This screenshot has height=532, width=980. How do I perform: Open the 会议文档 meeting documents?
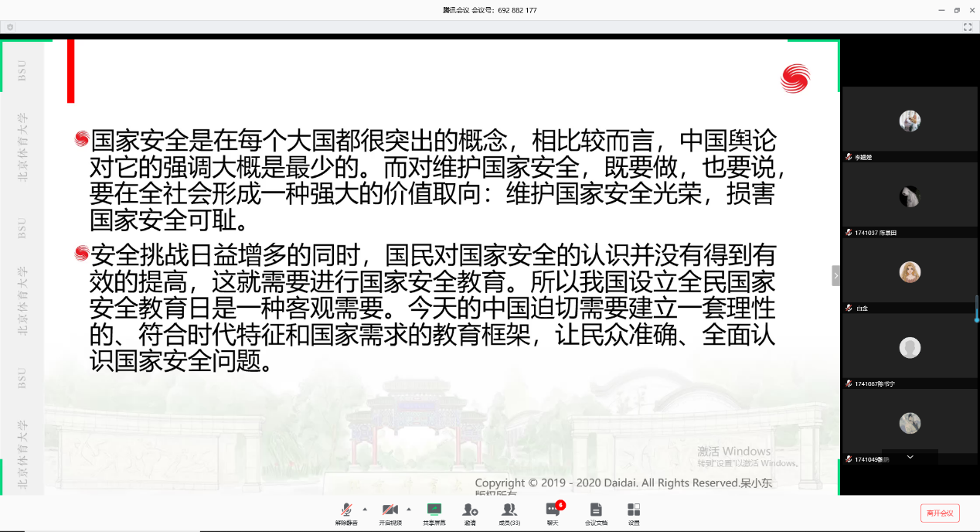595,512
